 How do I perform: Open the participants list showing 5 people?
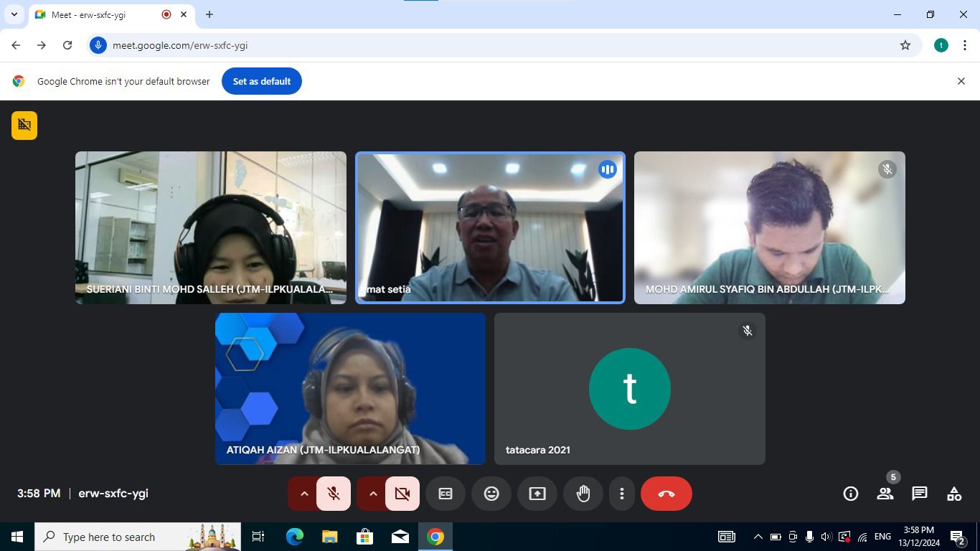pos(885,494)
